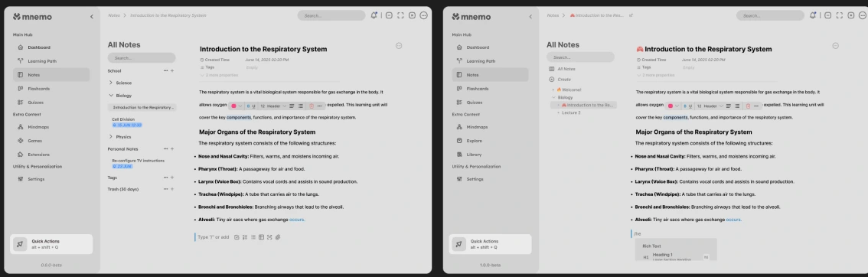Open Header style dropdown in right toolbar
Screen dimensions: 868x277
[x=713, y=106]
